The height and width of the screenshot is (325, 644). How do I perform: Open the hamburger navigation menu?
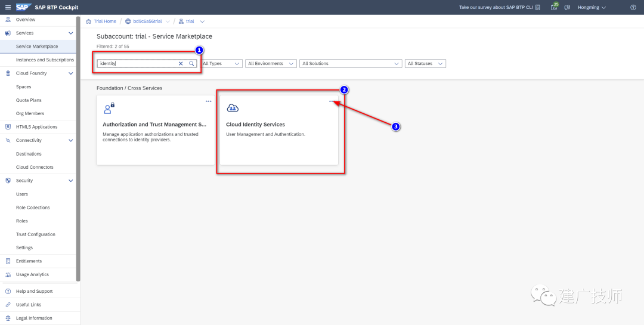pyautogui.click(x=8, y=7)
